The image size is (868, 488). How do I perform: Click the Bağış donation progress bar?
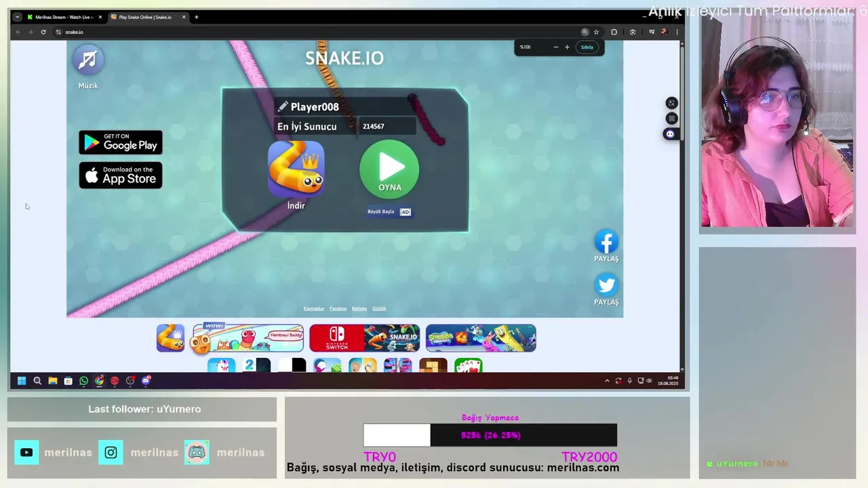tap(490, 435)
